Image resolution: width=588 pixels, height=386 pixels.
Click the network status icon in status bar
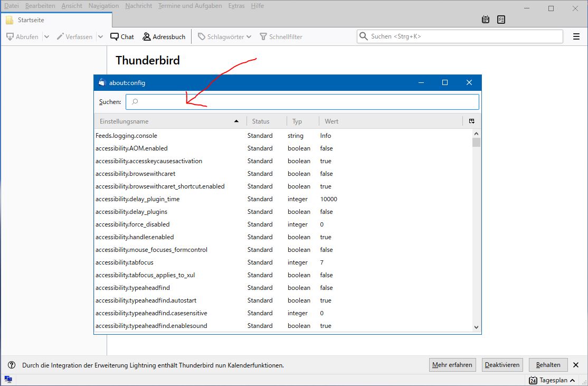pyautogui.click(x=8, y=379)
